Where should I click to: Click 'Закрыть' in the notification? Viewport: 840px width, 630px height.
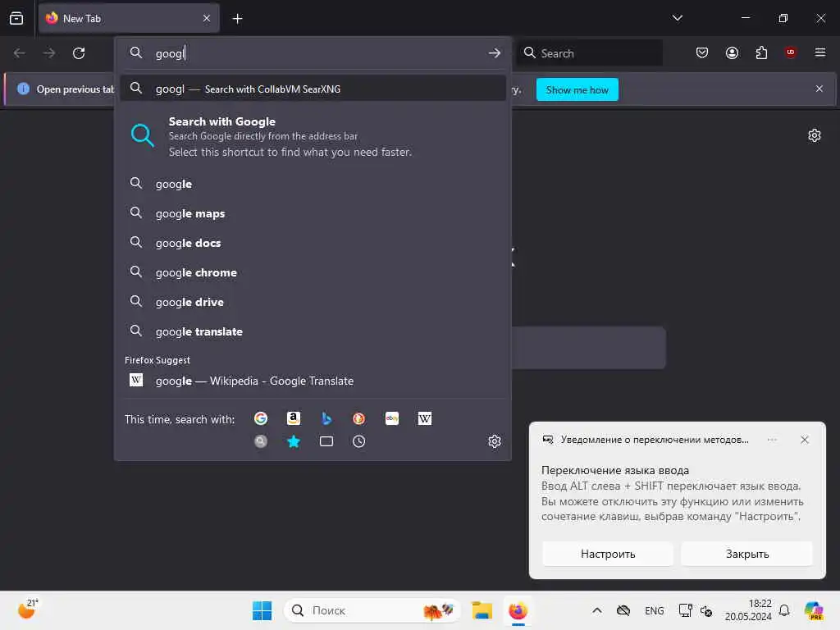[x=746, y=554]
